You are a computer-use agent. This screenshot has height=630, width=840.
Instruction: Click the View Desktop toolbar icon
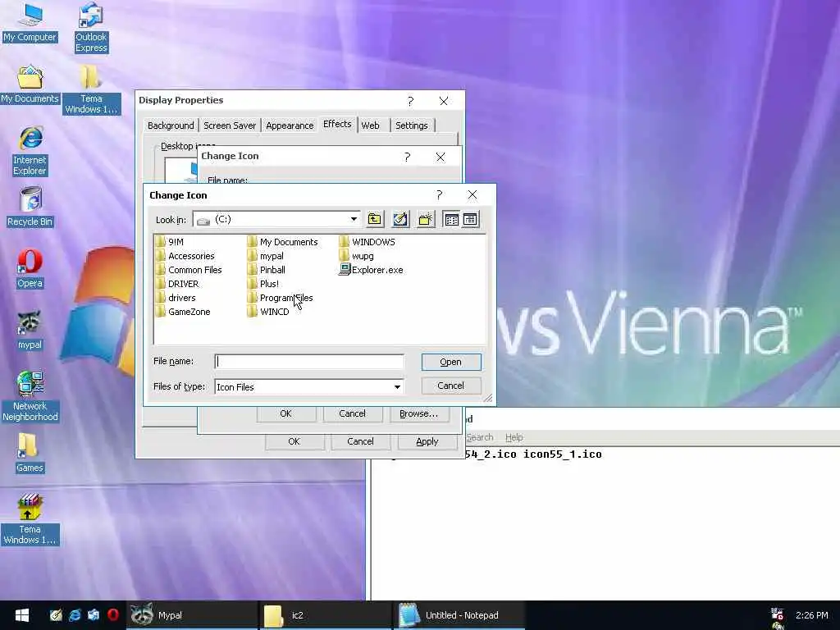coord(400,219)
